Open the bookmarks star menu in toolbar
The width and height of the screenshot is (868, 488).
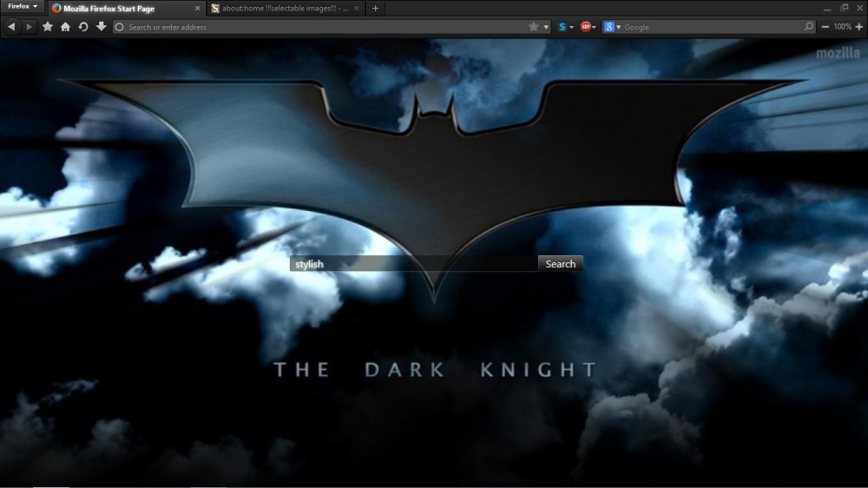(48, 27)
